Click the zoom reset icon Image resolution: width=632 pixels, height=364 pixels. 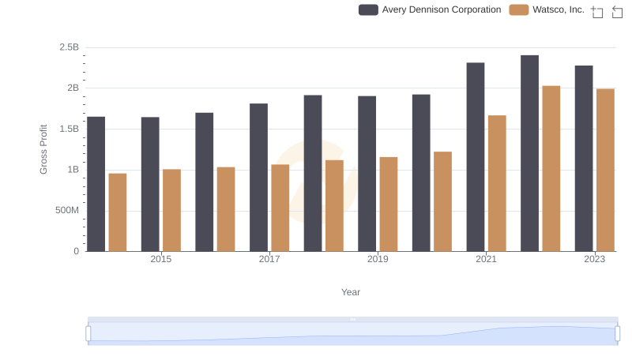617,12
